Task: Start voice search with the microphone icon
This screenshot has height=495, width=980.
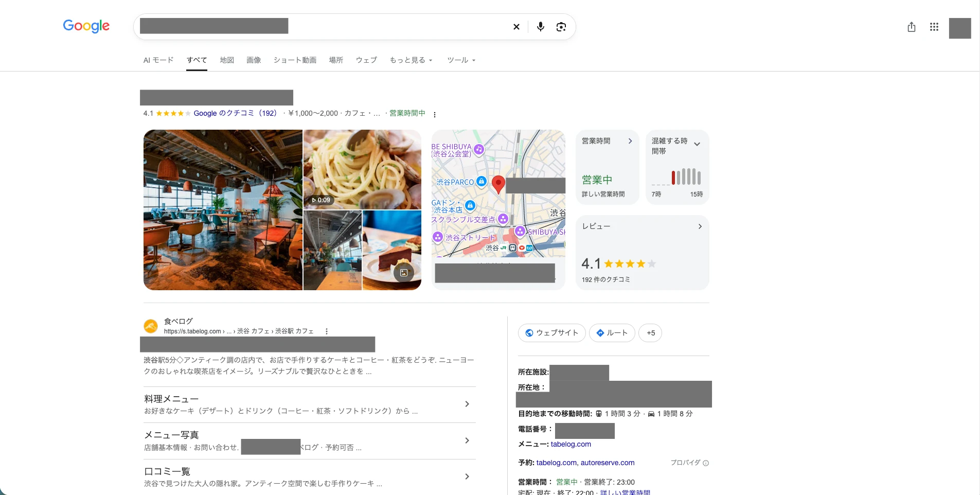Action: tap(541, 27)
